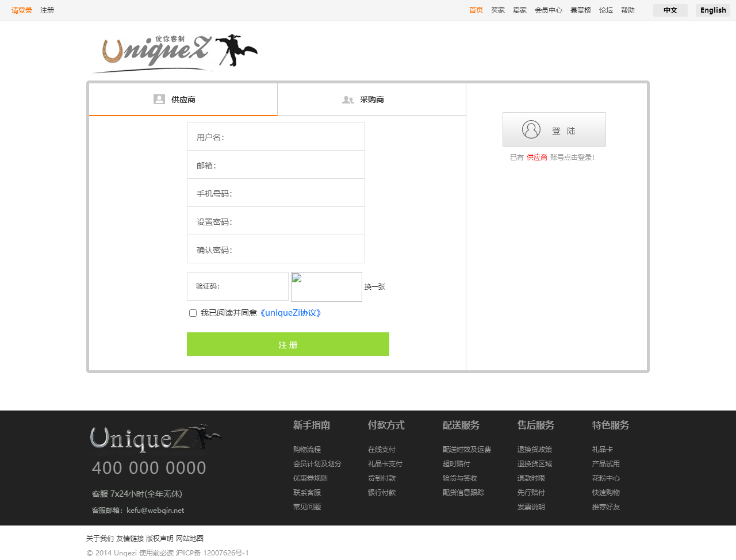This screenshot has height=560, width=736.
Task: Switch to the 采购商 tab
Action: (x=371, y=99)
